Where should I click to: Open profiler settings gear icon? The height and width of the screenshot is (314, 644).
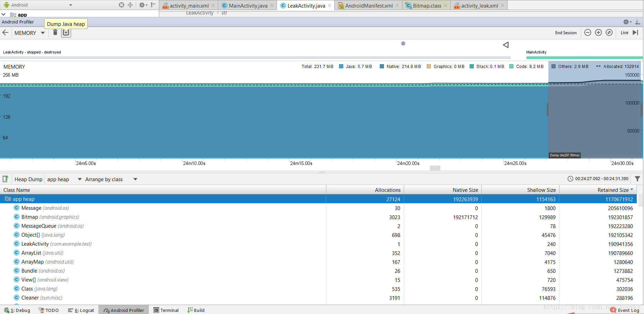coord(627,22)
